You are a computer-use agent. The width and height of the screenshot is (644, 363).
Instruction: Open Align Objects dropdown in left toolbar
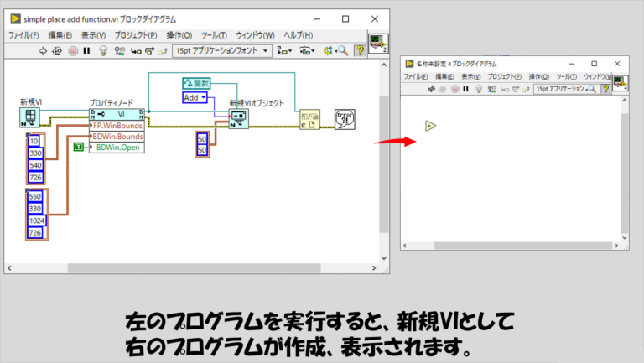pos(284,51)
